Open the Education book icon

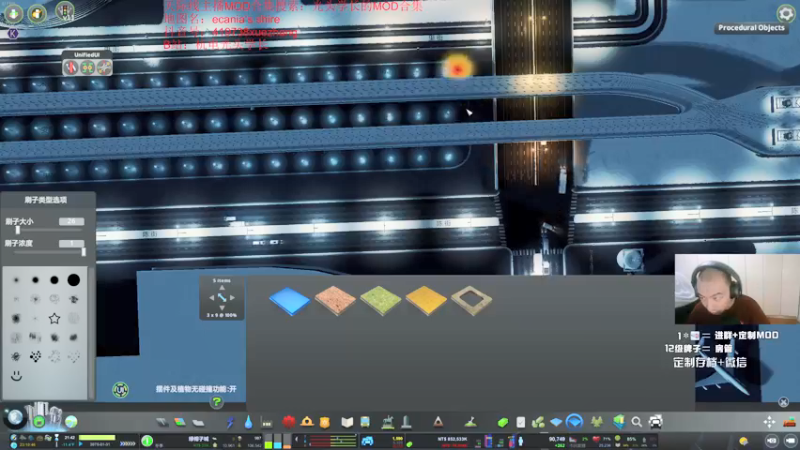[x=347, y=421]
